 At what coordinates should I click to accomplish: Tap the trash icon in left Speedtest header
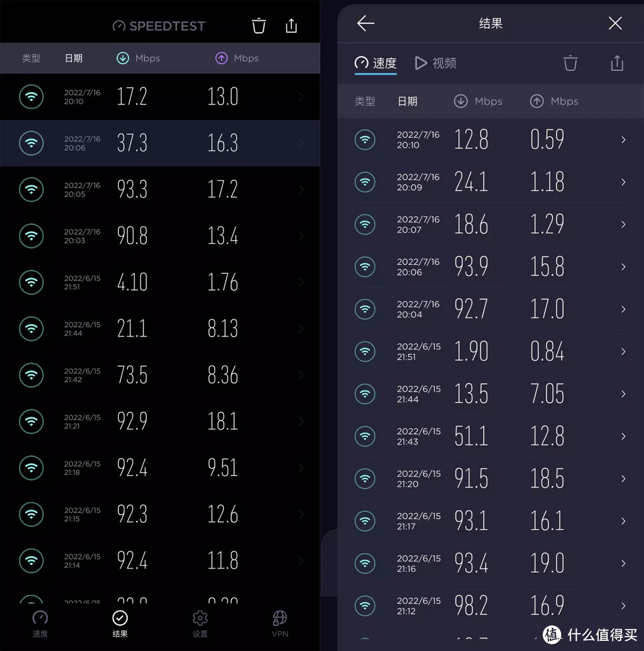(259, 26)
